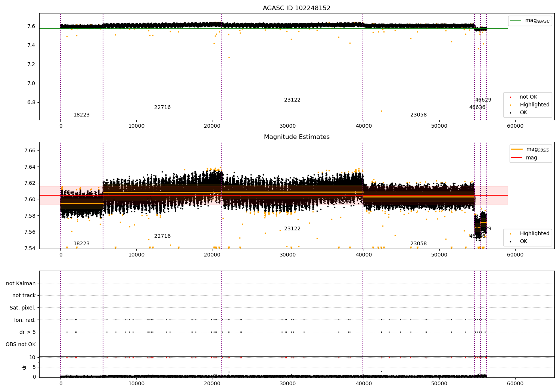The height and width of the screenshot is (392, 560).
Task: Click x-axis tick 10000 under top plot
Action: tap(136, 126)
